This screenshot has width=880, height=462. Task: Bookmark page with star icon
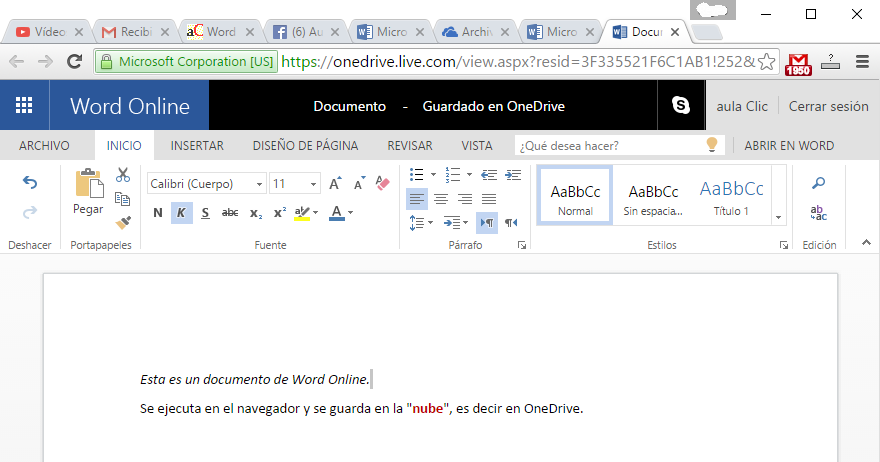[766, 61]
